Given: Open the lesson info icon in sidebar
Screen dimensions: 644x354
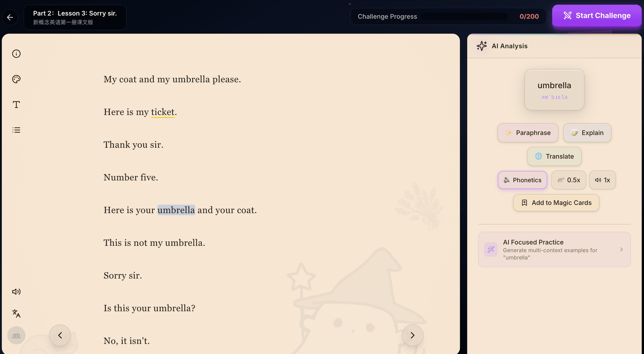Looking at the screenshot, I should [x=16, y=54].
